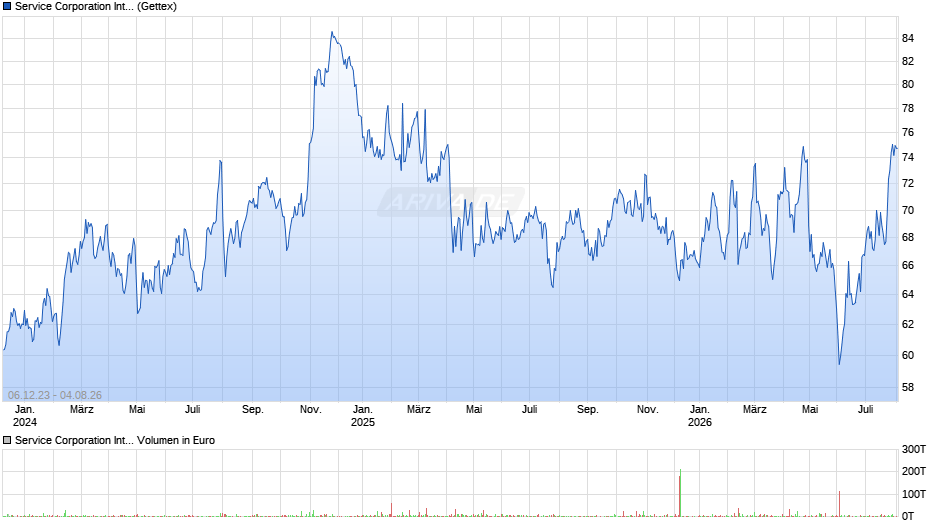Click the price axis label 74
This screenshot has width=940, height=526.
click(x=908, y=158)
